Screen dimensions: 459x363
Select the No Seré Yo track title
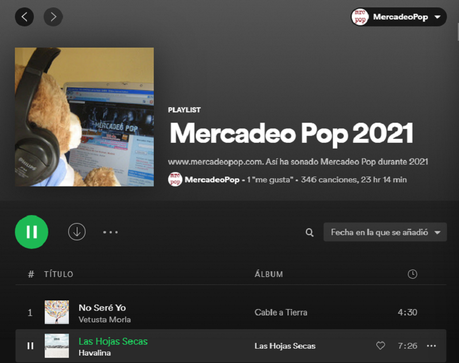point(102,307)
